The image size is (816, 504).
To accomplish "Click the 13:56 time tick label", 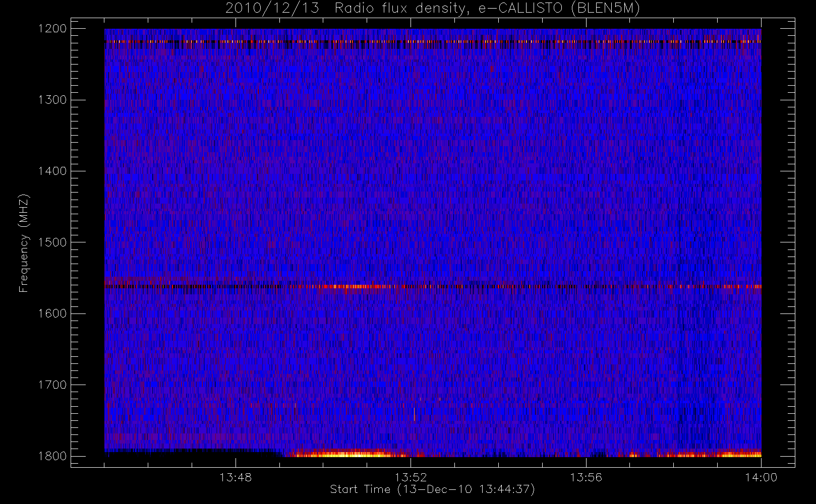I will click(586, 477).
